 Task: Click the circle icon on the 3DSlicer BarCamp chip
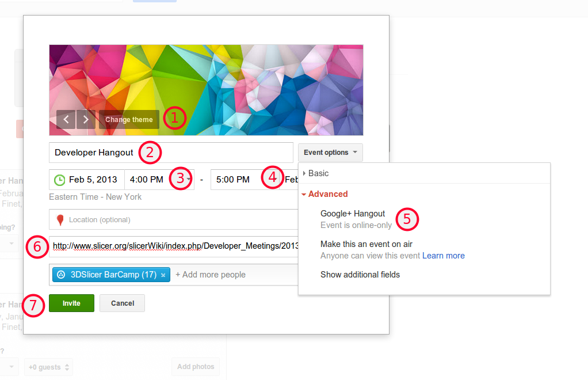[x=61, y=275]
